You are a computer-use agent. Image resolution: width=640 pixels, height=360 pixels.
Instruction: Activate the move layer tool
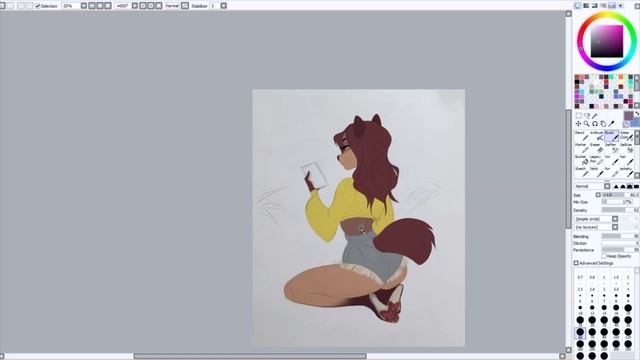(x=578, y=124)
